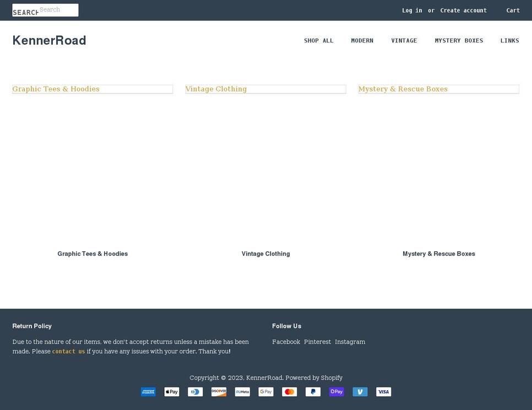532x410 pixels.
Task: Open the LINKS menu item
Action: coord(509,41)
